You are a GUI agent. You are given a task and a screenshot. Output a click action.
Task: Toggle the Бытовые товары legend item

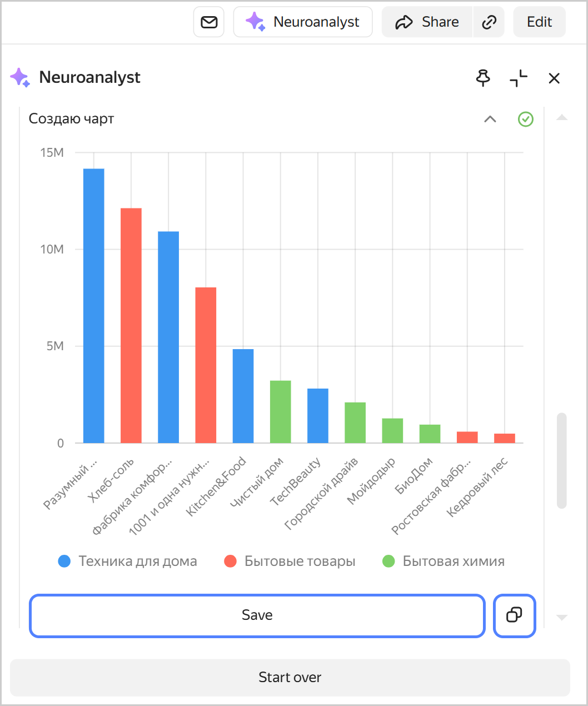[x=290, y=561]
